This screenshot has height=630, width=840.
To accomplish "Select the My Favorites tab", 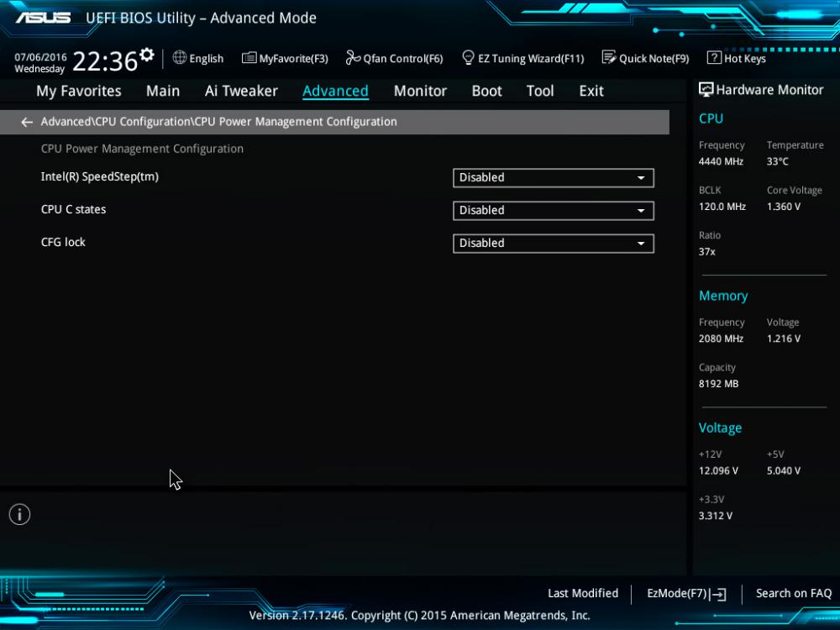I will coord(79,91).
